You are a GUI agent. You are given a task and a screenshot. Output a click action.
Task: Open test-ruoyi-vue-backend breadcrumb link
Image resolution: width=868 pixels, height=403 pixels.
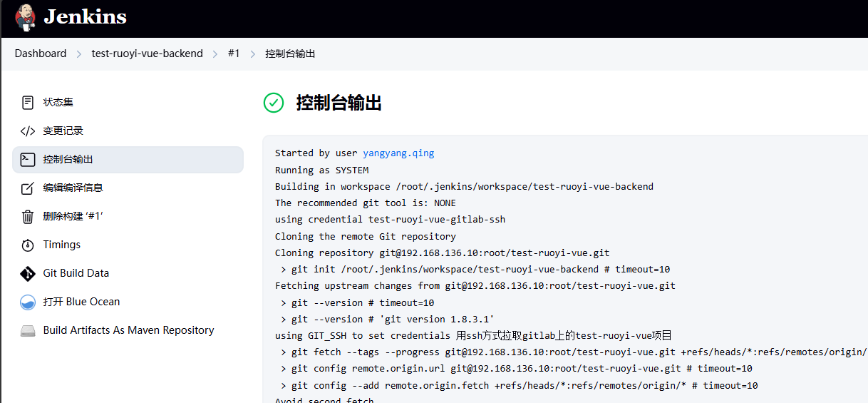[x=148, y=53]
